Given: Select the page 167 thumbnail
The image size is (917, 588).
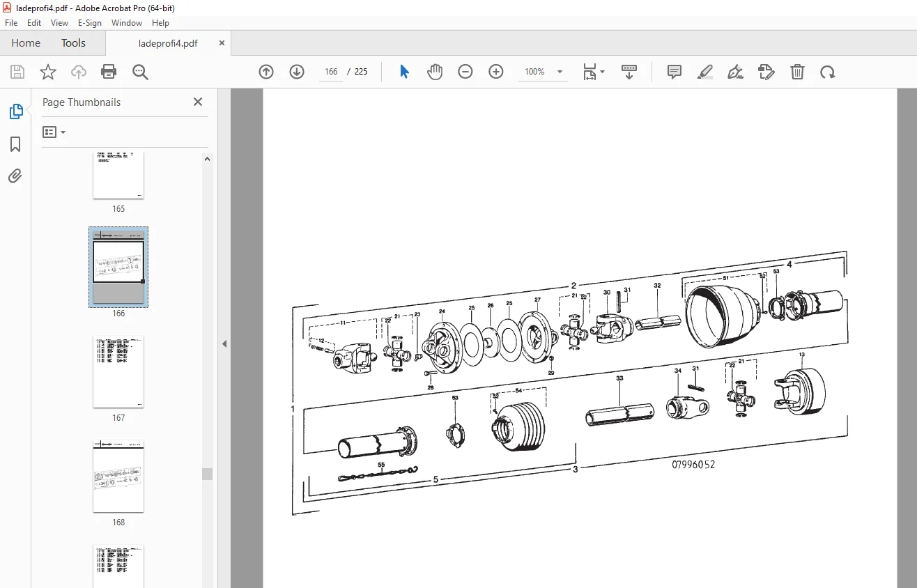Looking at the screenshot, I should click(x=118, y=372).
